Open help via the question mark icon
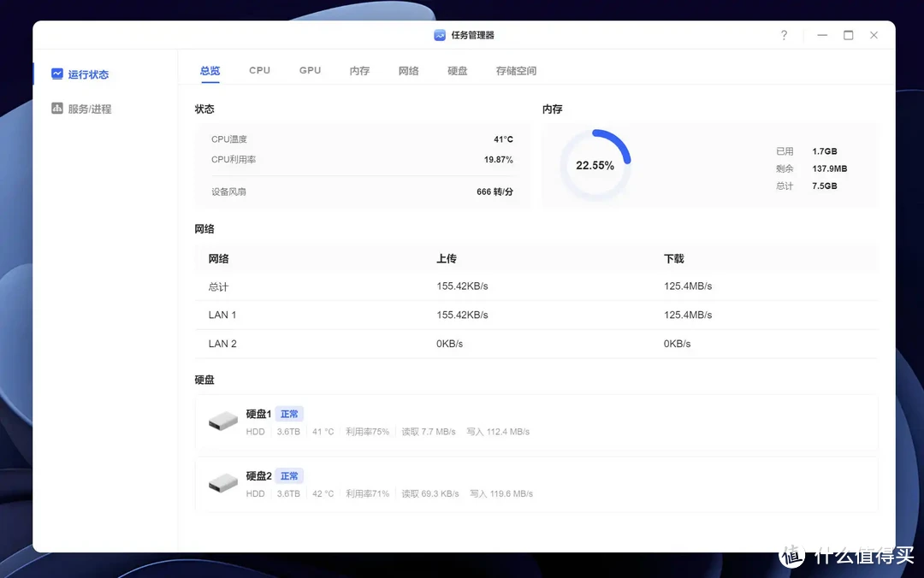 pos(784,36)
